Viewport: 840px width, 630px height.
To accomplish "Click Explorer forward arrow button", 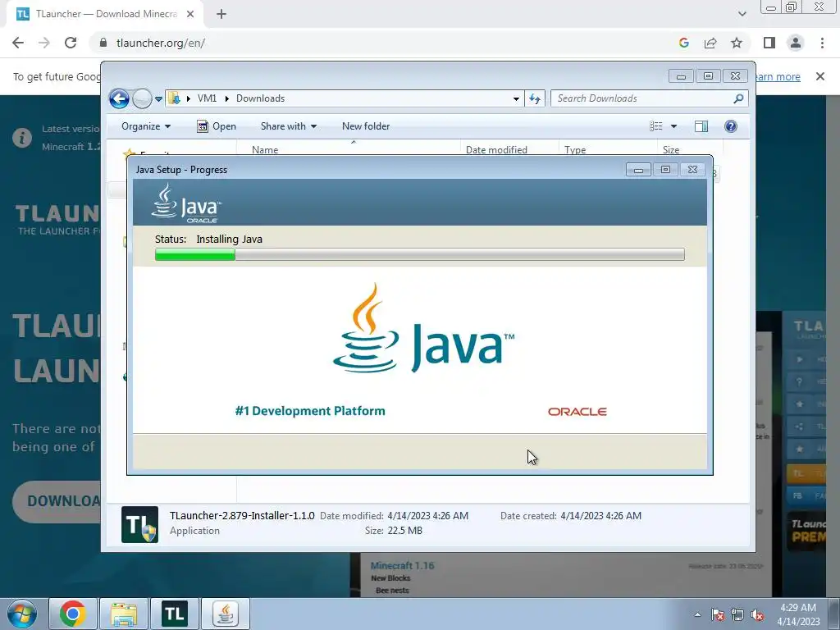I will 142,98.
